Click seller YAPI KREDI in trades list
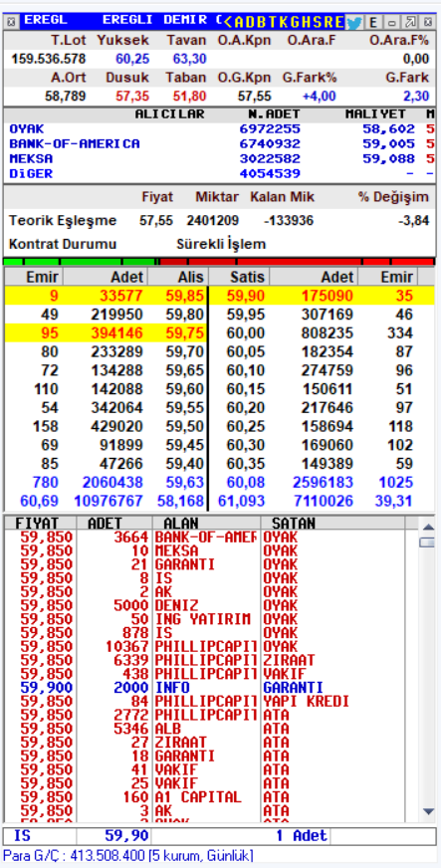Viewport: 441px width, 868px height. pyautogui.click(x=306, y=702)
